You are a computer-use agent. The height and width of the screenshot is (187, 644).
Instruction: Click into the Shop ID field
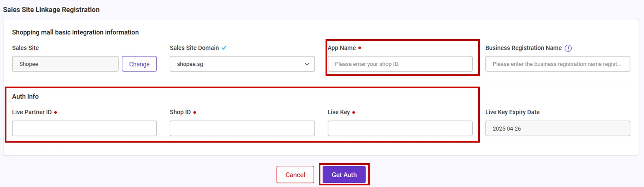coord(242,128)
